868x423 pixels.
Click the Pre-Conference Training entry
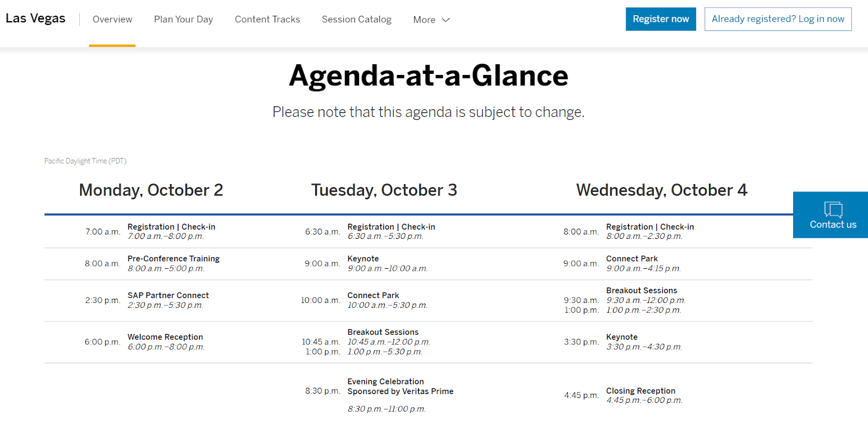pos(174,258)
